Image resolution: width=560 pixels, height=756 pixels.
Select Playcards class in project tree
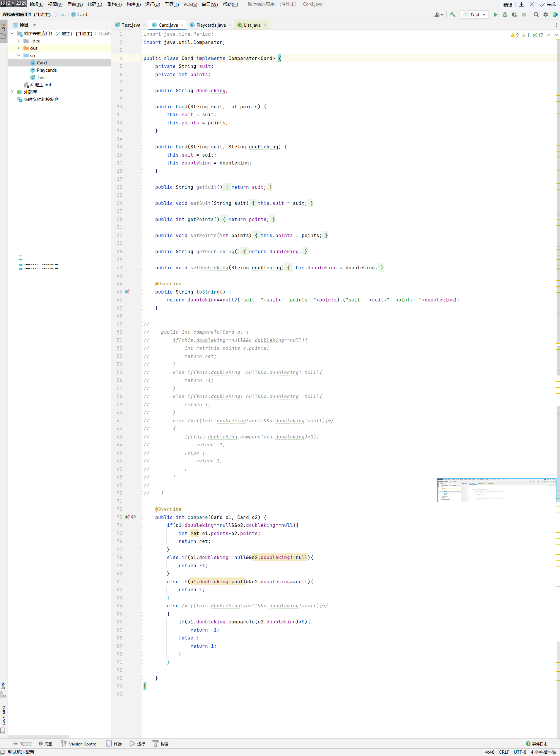pos(47,70)
